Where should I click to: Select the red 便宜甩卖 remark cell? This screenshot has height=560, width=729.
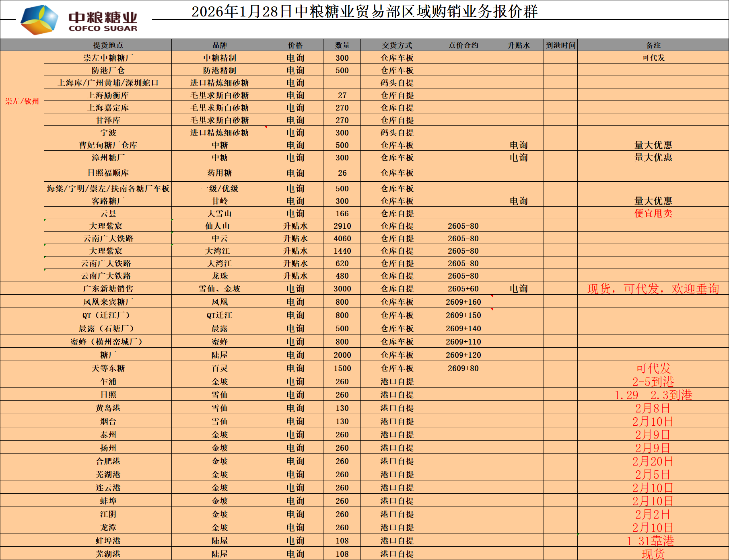click(x=653, y=213)
